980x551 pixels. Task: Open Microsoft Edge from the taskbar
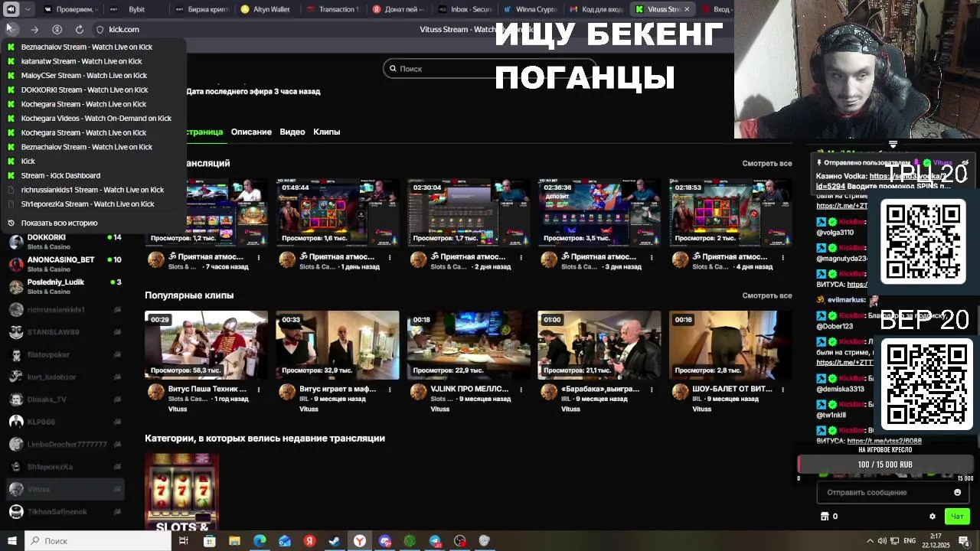pyautogui.click(x=260, y=541)
